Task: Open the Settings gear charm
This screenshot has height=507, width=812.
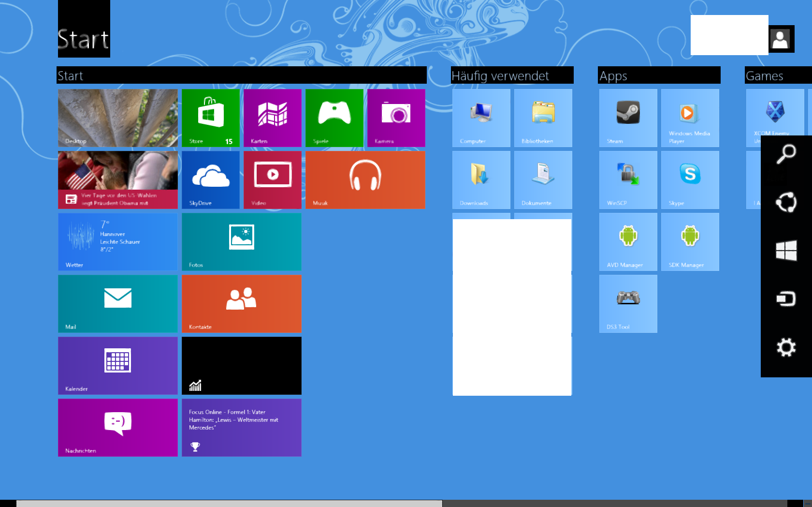Action: pos(786,347)
